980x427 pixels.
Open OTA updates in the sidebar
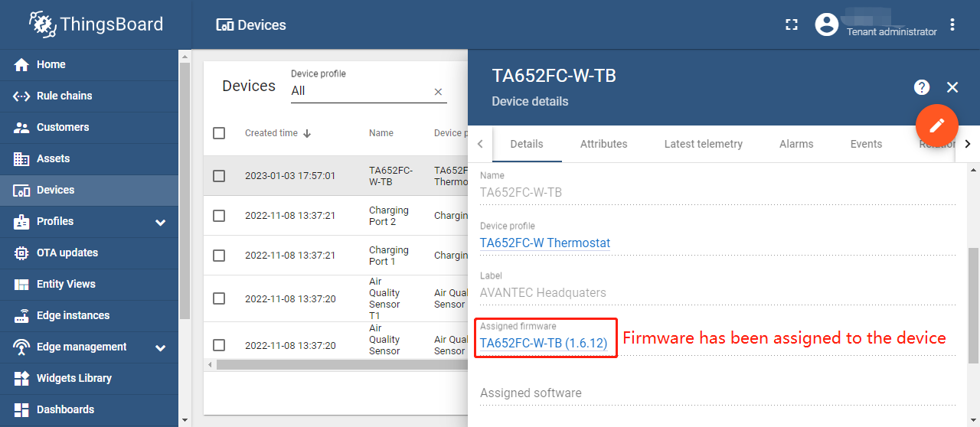pyautogui.click(x=89, y=253)
